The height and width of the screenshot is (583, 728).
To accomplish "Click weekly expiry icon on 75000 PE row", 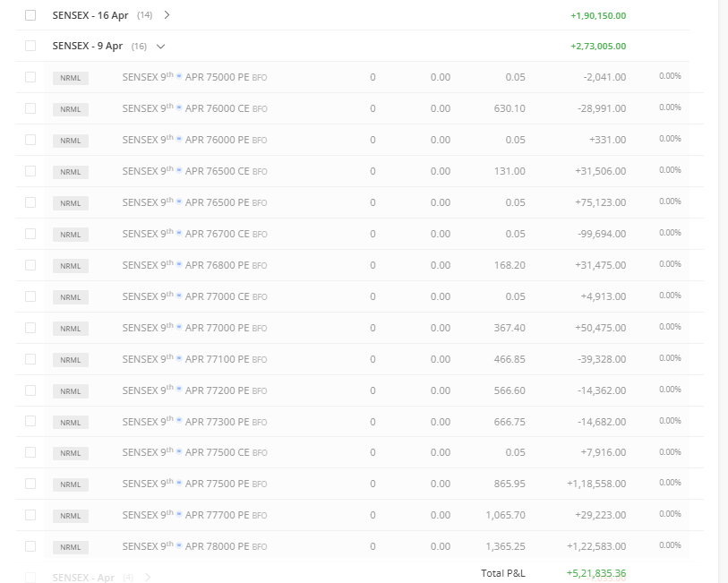I will point(179,75).
